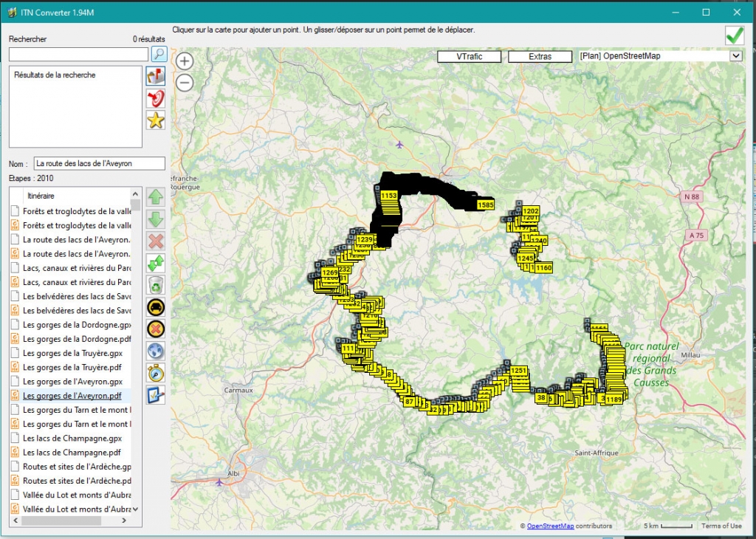Move step down with green down arrow
This screenshot has width=756, height=539.
156,219
